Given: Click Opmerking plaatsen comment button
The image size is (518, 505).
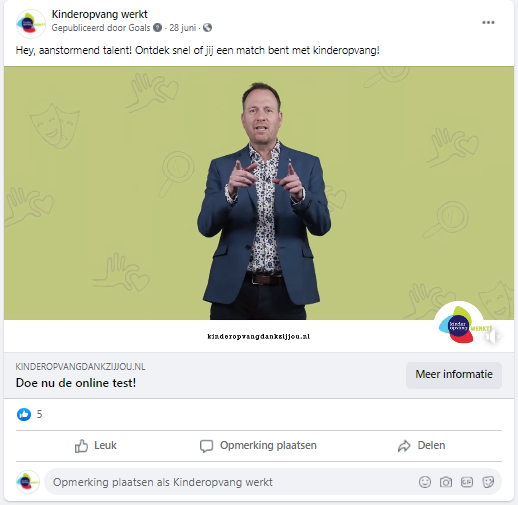Looking at the screenshot, I should (258, 446).
